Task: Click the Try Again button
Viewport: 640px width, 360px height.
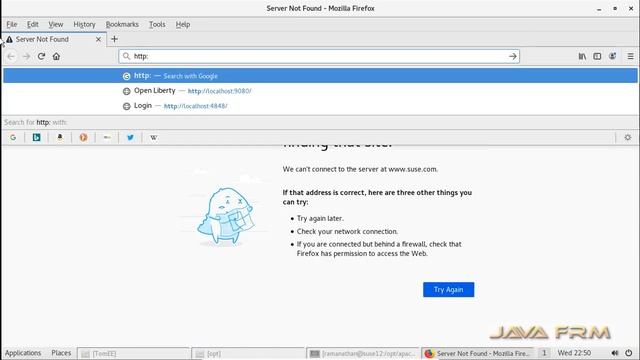Action: [448, 289]
